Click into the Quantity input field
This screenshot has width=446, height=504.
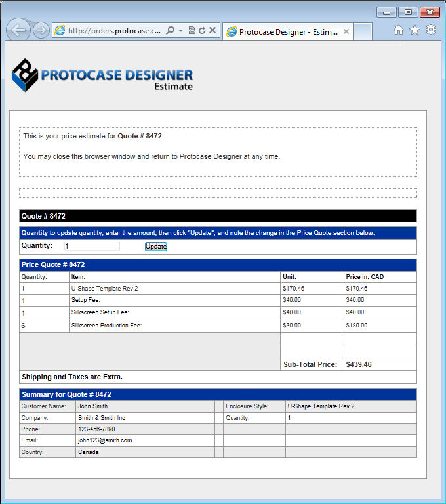pos(92,246)
